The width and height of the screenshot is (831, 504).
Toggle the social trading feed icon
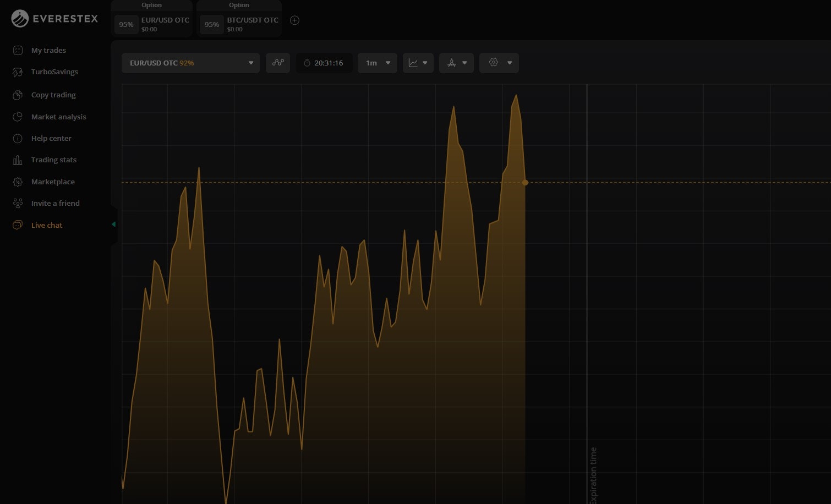pos(278,63)
